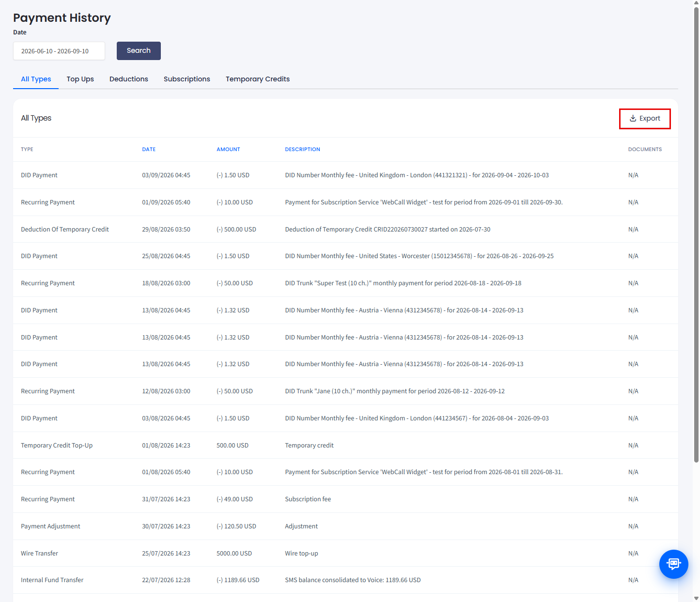Click London (441234567) DID description
The height and width of the screenshot is (602, 700).
[417, 418]
